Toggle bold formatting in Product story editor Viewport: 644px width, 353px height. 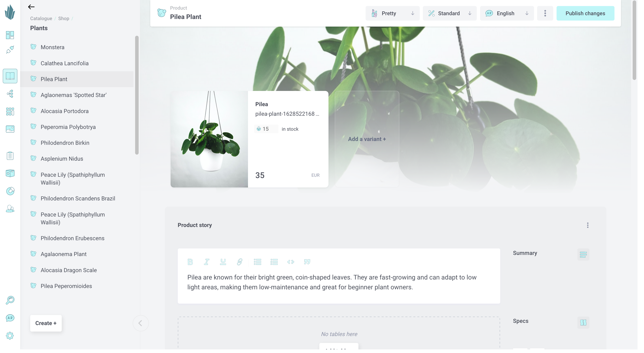click(190, 262)
